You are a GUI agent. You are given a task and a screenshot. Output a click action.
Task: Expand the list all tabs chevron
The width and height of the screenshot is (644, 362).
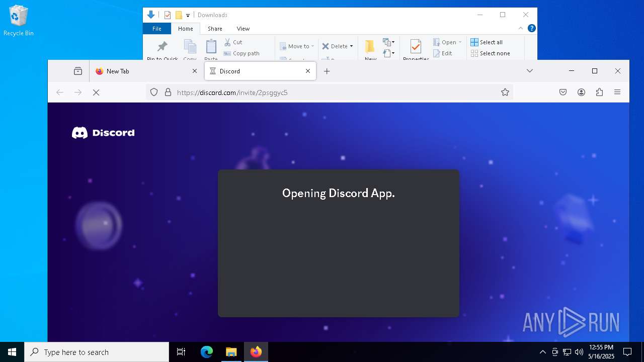[x=530, y=71]
